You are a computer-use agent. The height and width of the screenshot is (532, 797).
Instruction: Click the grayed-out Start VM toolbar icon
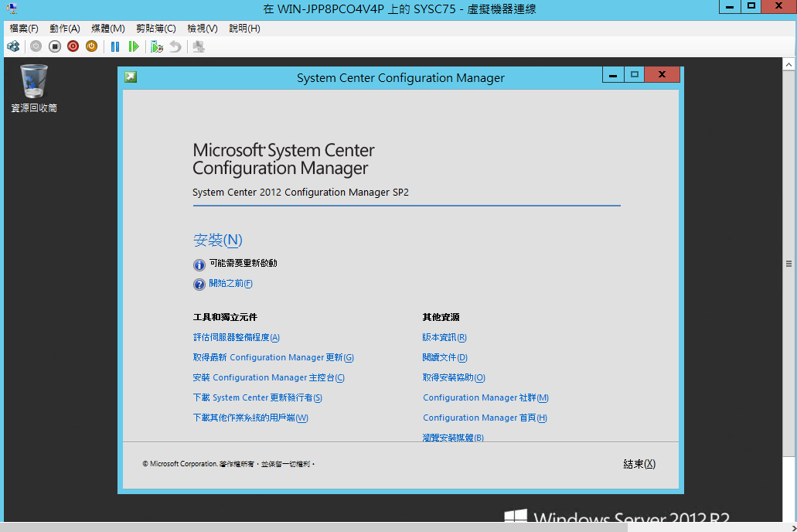click(36, 47)
